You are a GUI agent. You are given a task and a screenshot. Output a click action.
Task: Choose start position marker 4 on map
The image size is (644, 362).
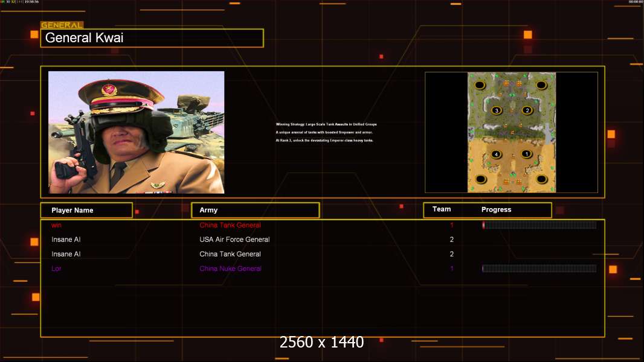pyautogui.click(x=497, y=154)
